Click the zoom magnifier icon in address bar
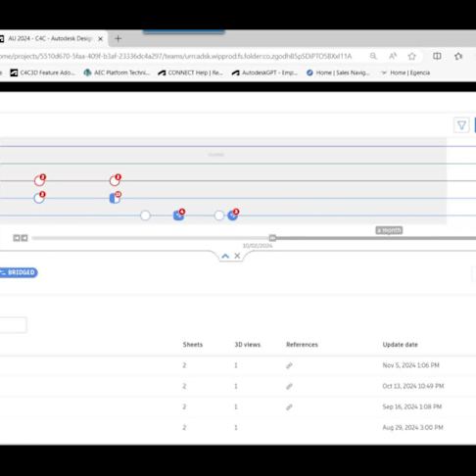Image resolution: width=476 pixels, height=476 pixels. pyautogui.click(x=373, y=56)
